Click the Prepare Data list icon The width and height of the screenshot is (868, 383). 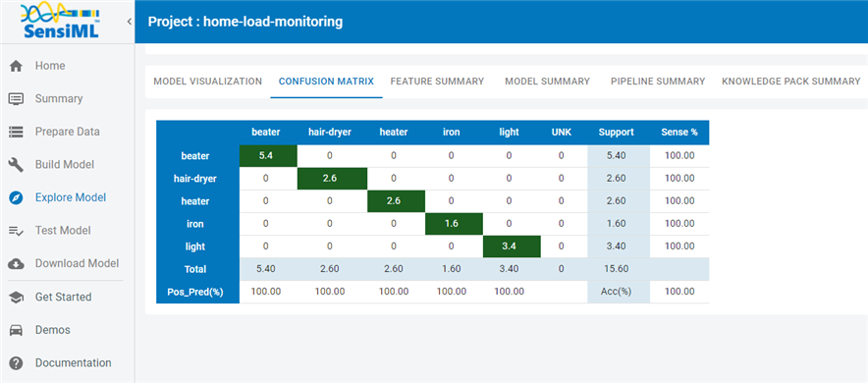[17, 132]
